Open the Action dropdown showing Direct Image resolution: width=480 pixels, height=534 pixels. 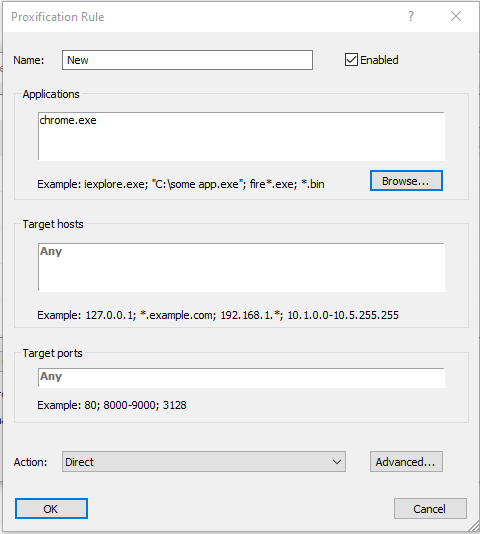[x=204, y=462]
